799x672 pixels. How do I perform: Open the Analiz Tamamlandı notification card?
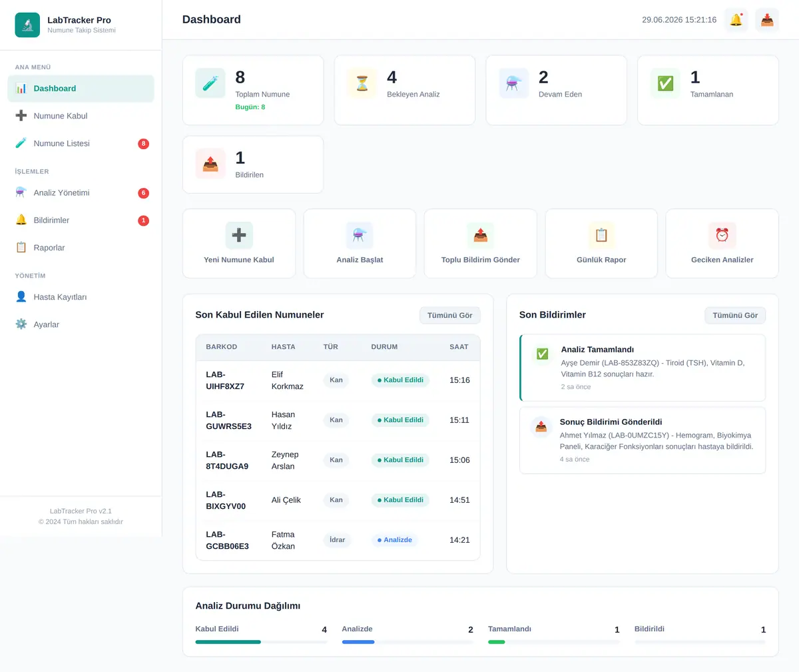pyautogui.click(x=643, y=368)
